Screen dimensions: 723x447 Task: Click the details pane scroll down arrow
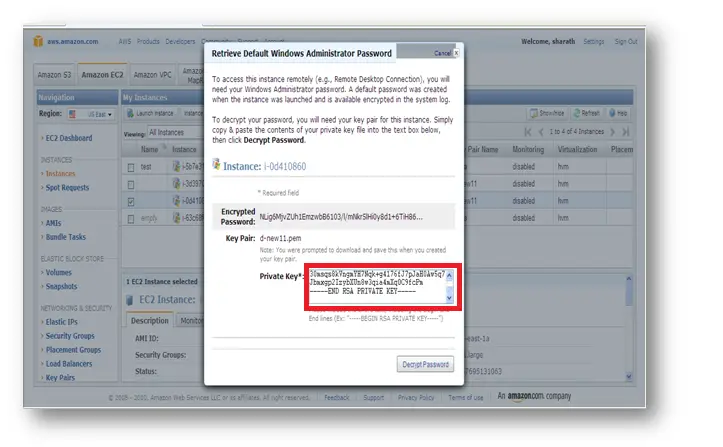click(x=628, y=377)
